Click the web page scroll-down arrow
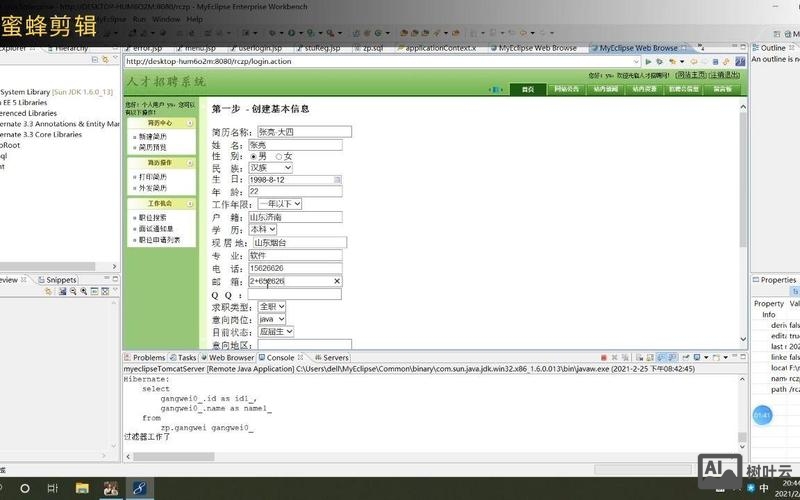Screen dimensions: 800x500 743,339
